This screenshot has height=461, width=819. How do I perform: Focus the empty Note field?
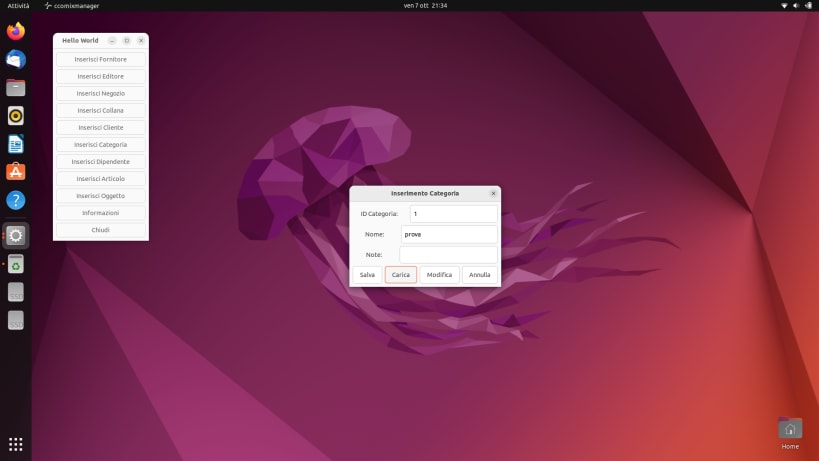448,255
